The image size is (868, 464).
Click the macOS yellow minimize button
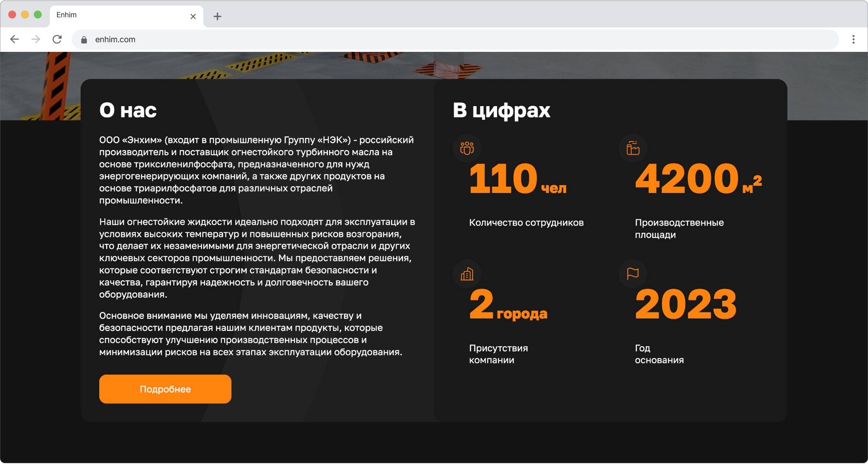(x=25, y=14)
